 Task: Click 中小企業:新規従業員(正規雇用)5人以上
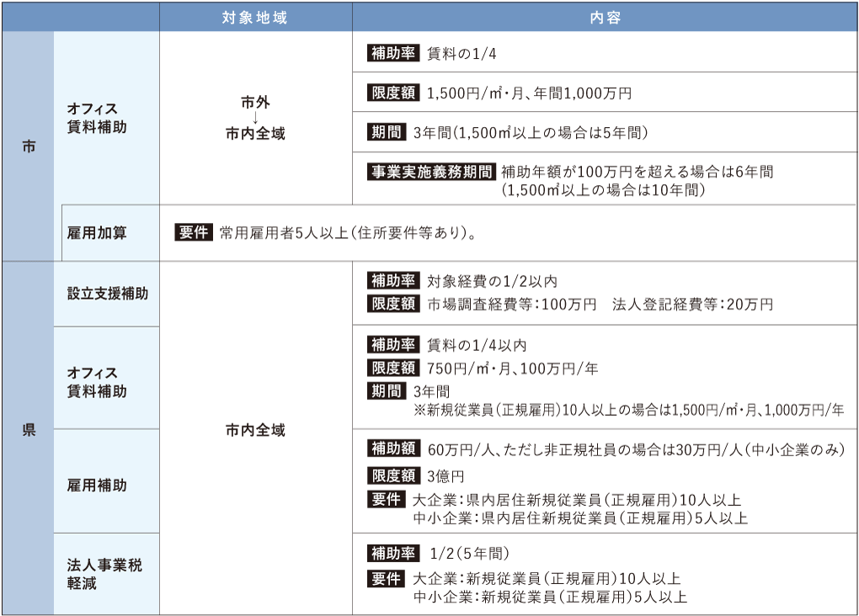[x=550, y=597]
